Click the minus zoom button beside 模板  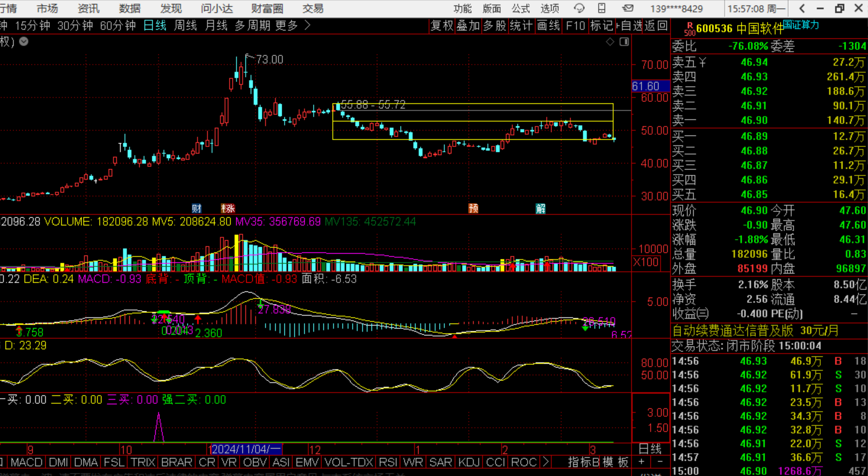[660, 462]
